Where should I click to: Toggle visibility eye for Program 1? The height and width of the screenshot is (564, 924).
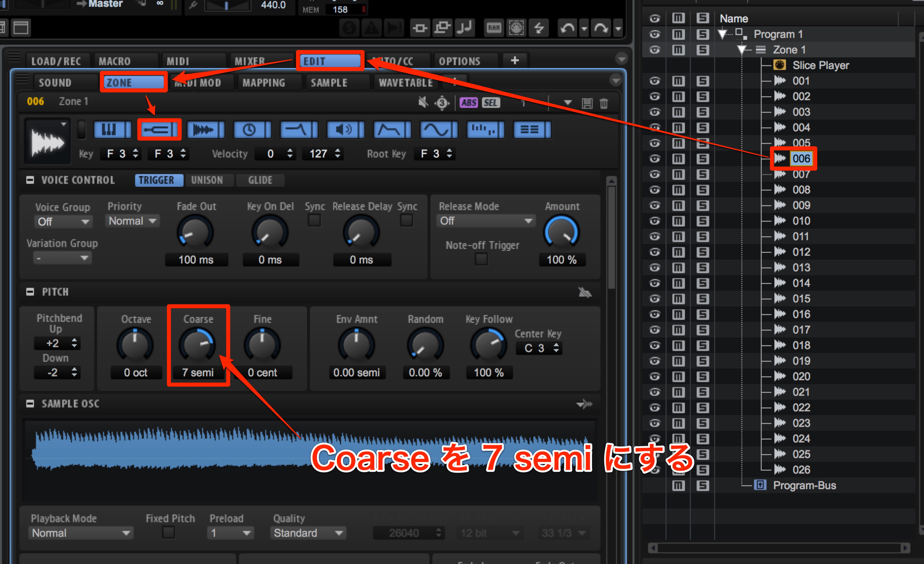tap(655, 34)
